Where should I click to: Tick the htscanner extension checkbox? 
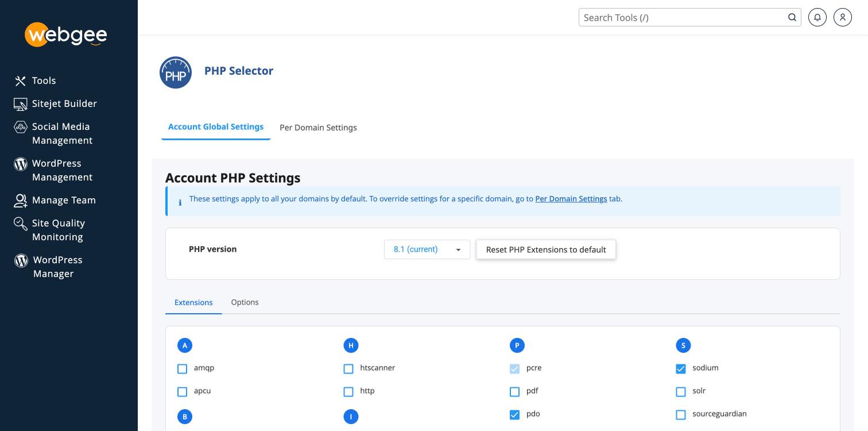pos(348,369)
